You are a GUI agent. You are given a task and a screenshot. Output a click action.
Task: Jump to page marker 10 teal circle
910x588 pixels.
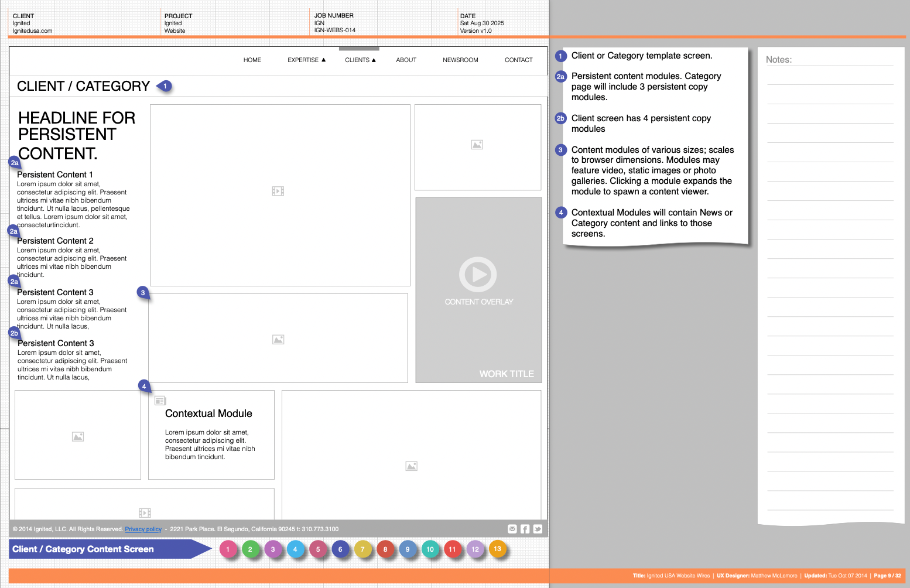(x=430, y=549)
